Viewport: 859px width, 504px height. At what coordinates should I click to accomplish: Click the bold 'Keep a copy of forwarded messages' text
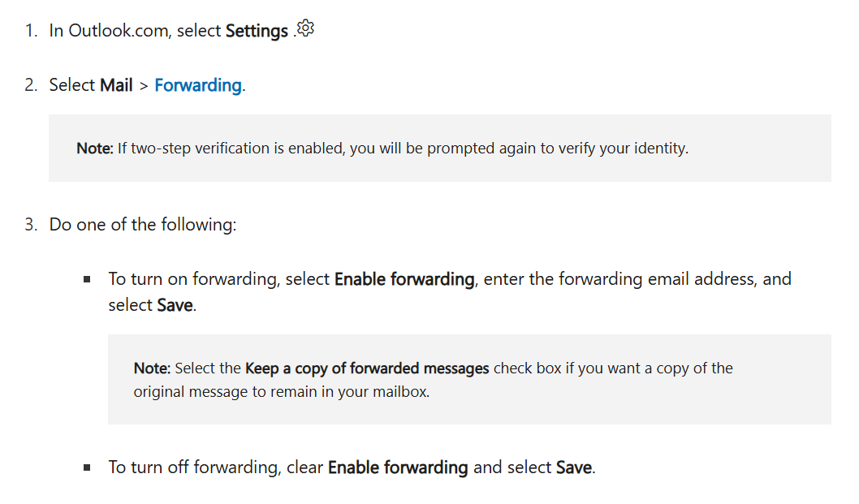point(367,368)
